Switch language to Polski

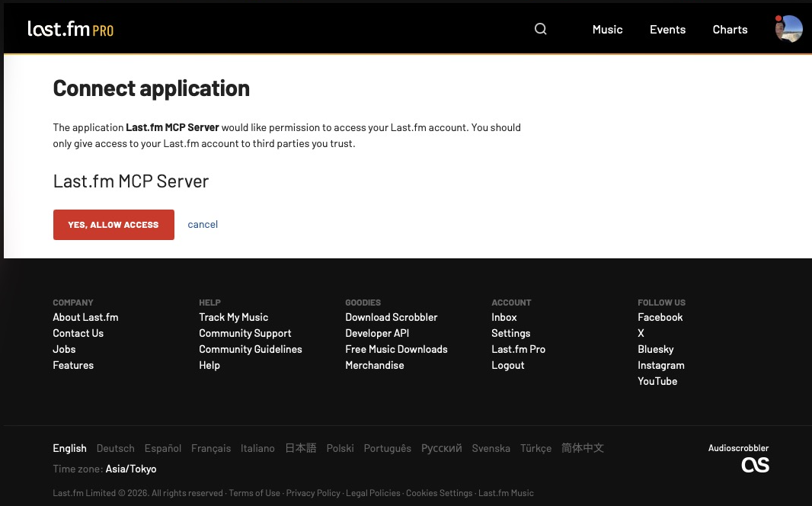coord(340,448)
